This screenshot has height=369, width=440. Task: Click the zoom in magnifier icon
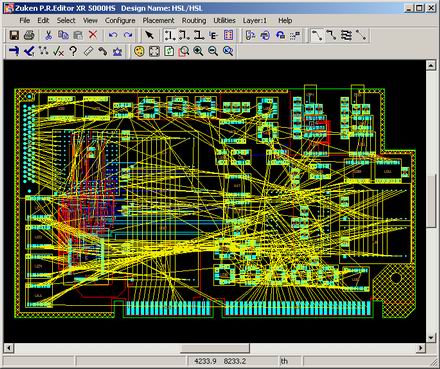click(x=198, y=51)
